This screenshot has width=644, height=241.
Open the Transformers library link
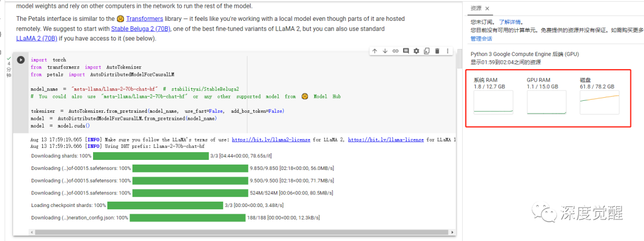tap(144, 18)
